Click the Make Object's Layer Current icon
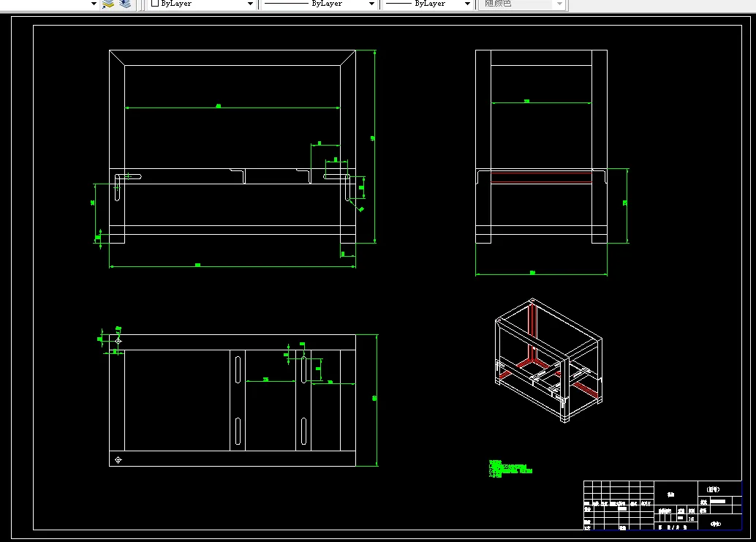This screenshot has height=542, width=756. click(x=108, y=4)
